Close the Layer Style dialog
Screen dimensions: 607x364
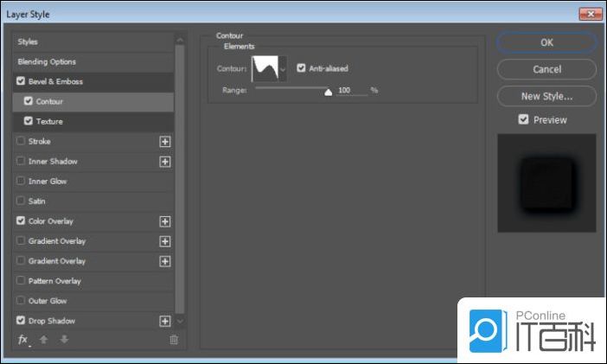[591, 14]
